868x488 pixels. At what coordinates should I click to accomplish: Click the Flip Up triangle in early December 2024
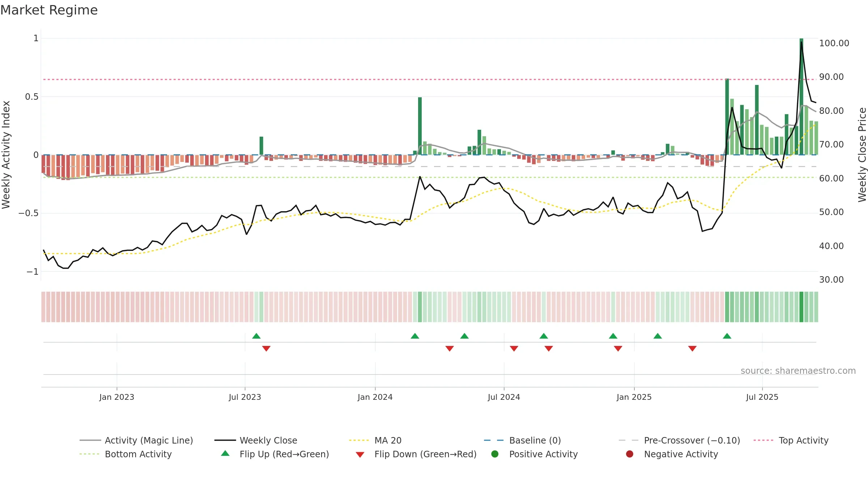coord(613,336)
